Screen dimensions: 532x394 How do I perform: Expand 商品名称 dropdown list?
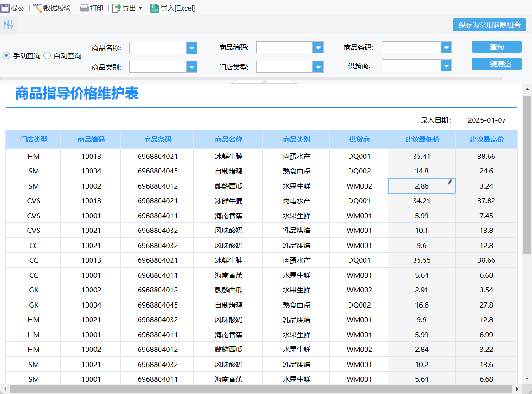(192, 48)
